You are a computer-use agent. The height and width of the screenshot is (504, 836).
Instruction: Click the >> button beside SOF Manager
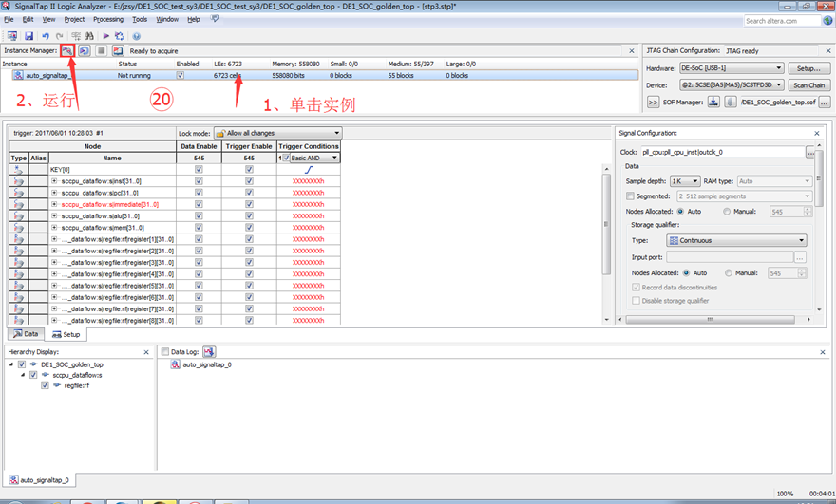point(654,102)
